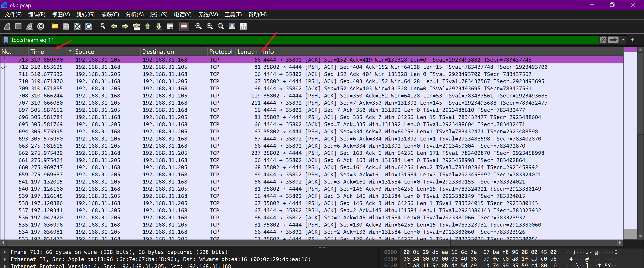
Task: Apply the display filter arrow button
Action: [613, 40]
